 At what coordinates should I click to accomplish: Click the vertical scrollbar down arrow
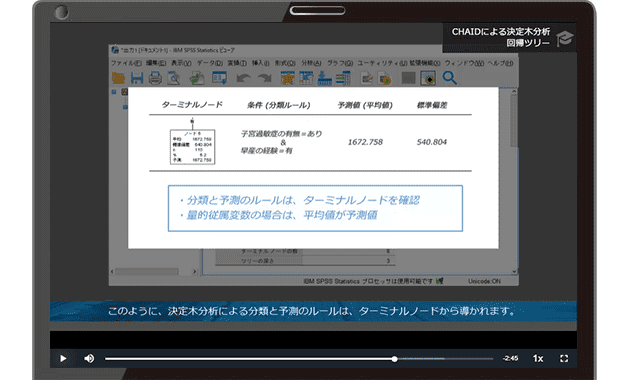tap(514, 272)
